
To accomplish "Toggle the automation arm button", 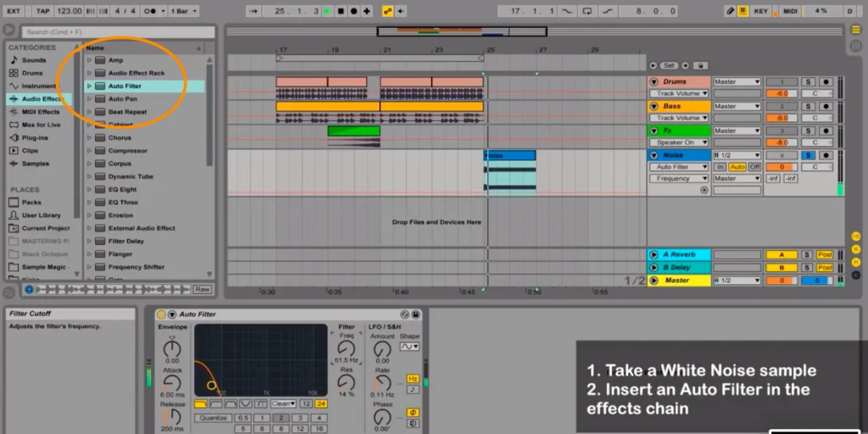I will (388, 11).
